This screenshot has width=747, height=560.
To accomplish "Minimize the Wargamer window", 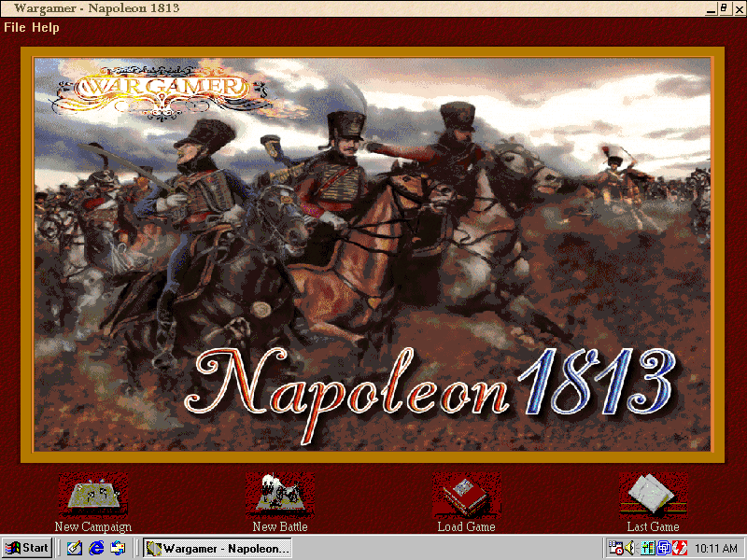I will (x=711, y=8).
